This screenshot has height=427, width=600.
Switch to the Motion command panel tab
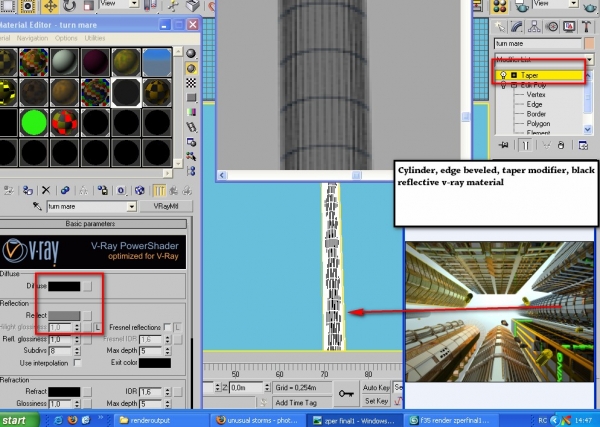552,26
